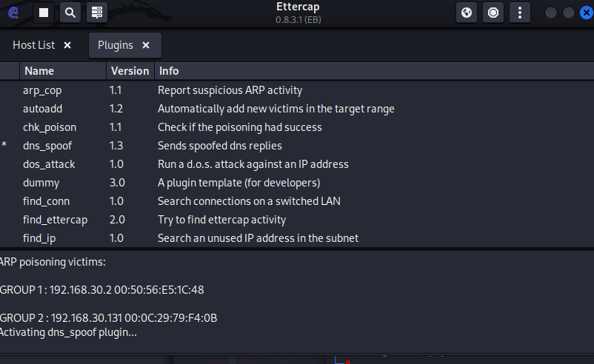Viewport: 594px width, 364px height.
Task: Open the three-dot Ettercap menu
Action: pos(520,13)
